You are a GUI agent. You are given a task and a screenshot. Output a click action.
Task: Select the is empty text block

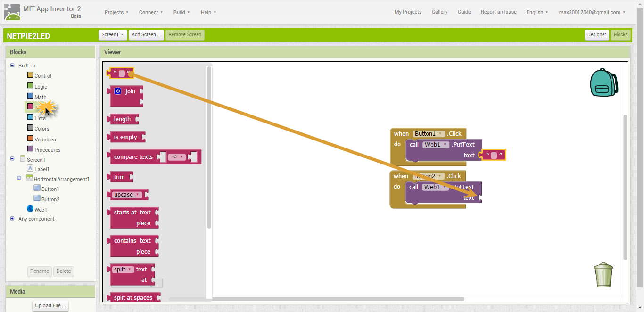click(x=126, y=137)
